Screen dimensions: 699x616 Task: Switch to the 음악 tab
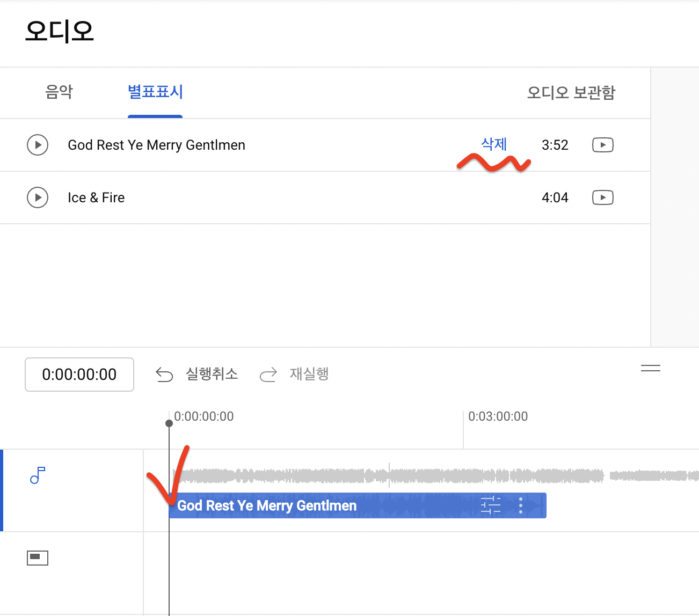tap(59, 92)
